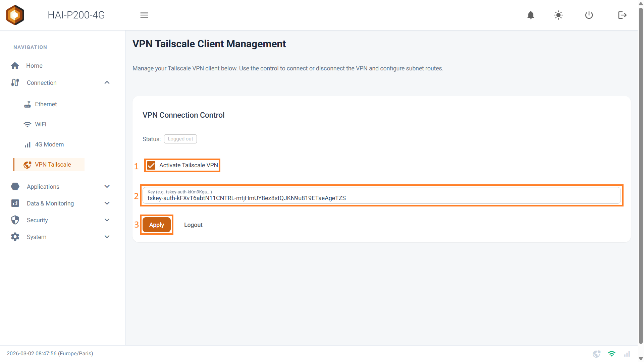This screenshot has width=644, height=362.
Task: Click WiFi status icon in footer
Action: 612,354
